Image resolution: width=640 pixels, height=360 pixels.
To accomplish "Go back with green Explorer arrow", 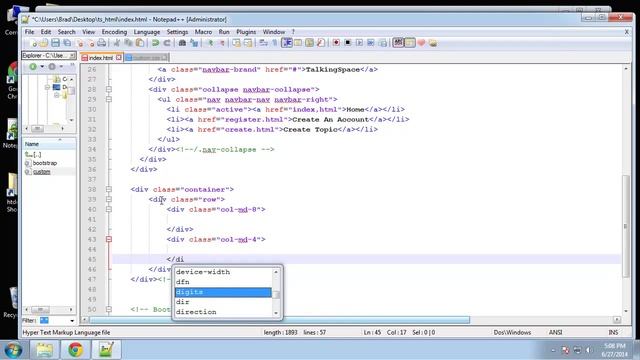I will pos(33,67).
